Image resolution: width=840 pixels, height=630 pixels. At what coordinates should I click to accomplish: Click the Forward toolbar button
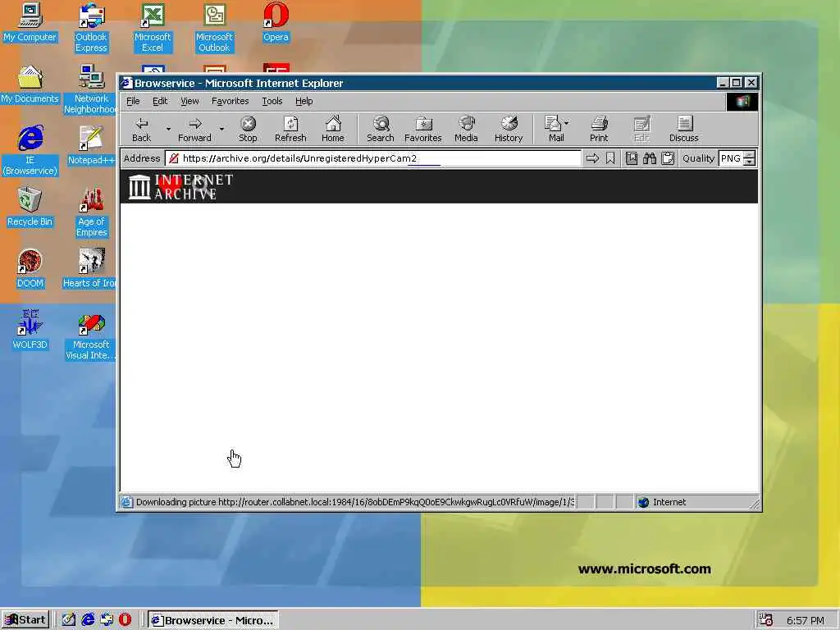(195, 130)
